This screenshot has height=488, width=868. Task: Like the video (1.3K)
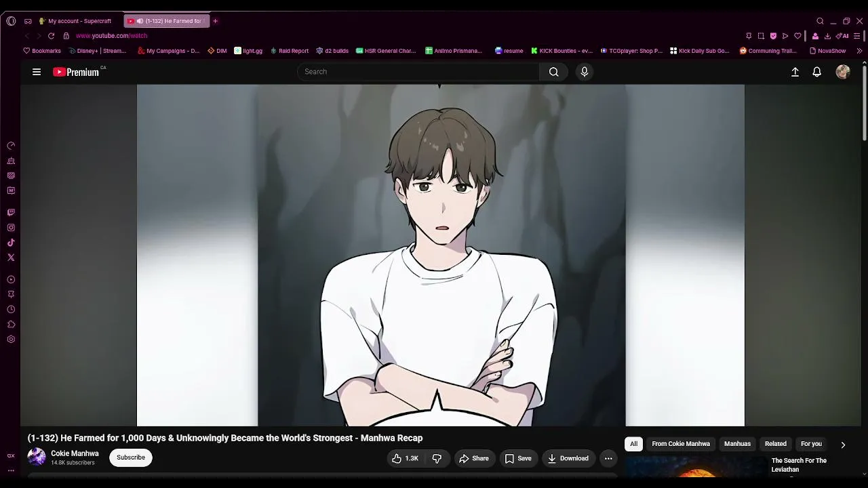pos(405,458)
